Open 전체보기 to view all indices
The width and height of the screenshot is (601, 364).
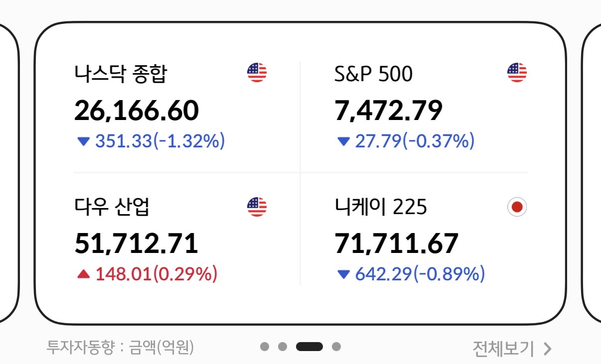coord(503,349)
